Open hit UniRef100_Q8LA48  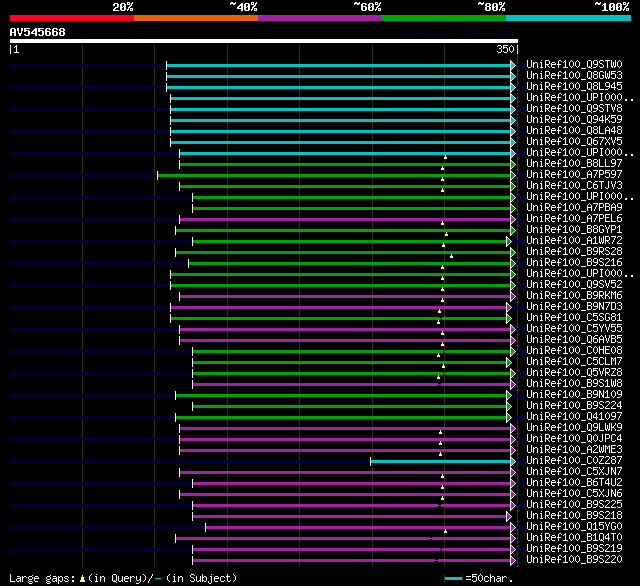(574, 131)
